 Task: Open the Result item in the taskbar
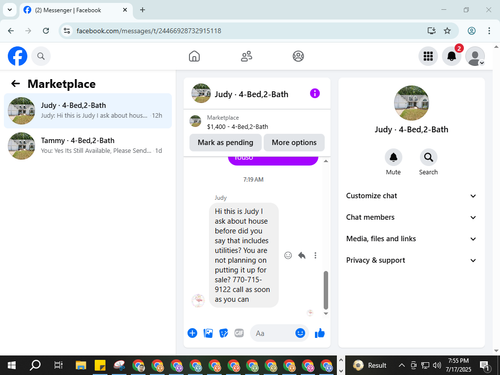[370, 365]
